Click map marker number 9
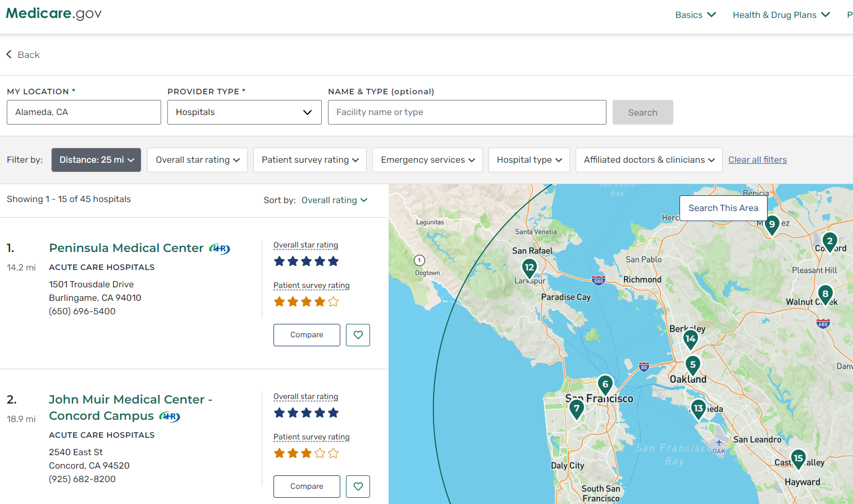853x504 pixels. click(772, 225)
